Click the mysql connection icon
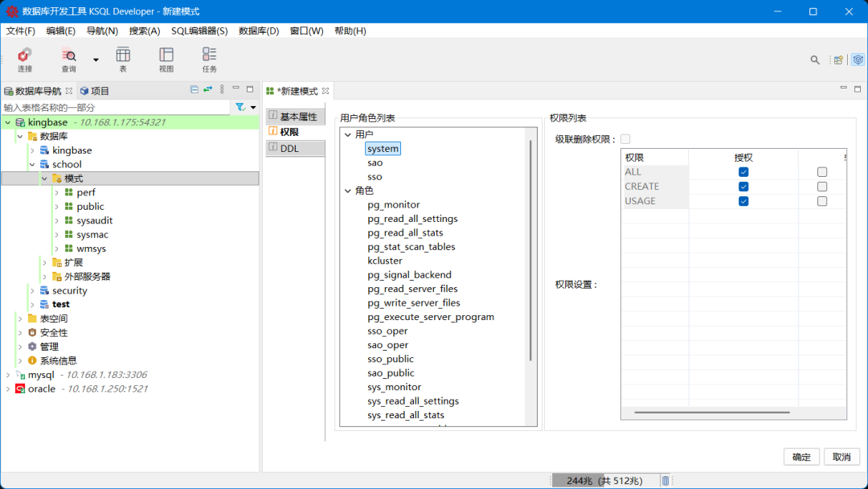This screenshot has height=489, width=868. pyautogui.click(x=20, y=375)
